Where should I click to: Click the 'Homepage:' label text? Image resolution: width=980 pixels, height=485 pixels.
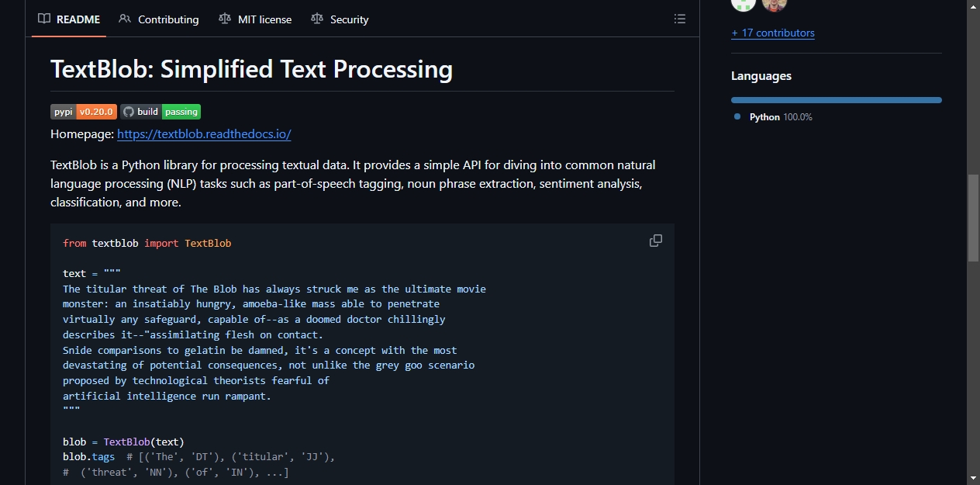[82, 134]
